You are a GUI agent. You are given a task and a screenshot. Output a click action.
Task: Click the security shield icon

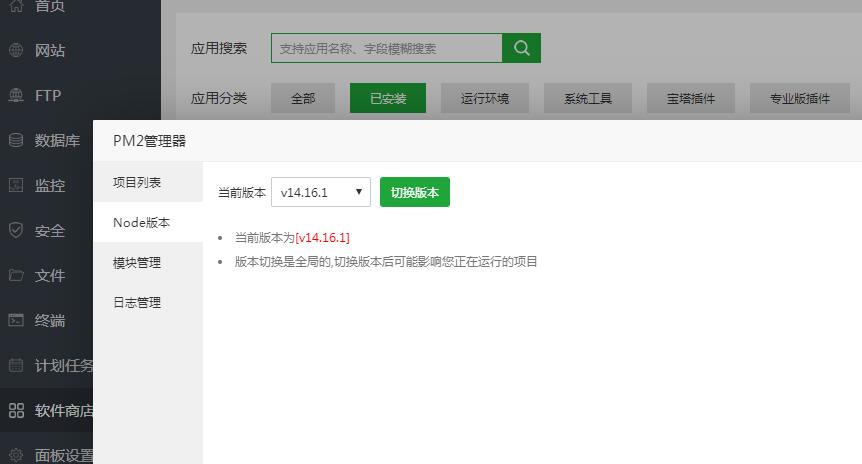click(16, 231)
